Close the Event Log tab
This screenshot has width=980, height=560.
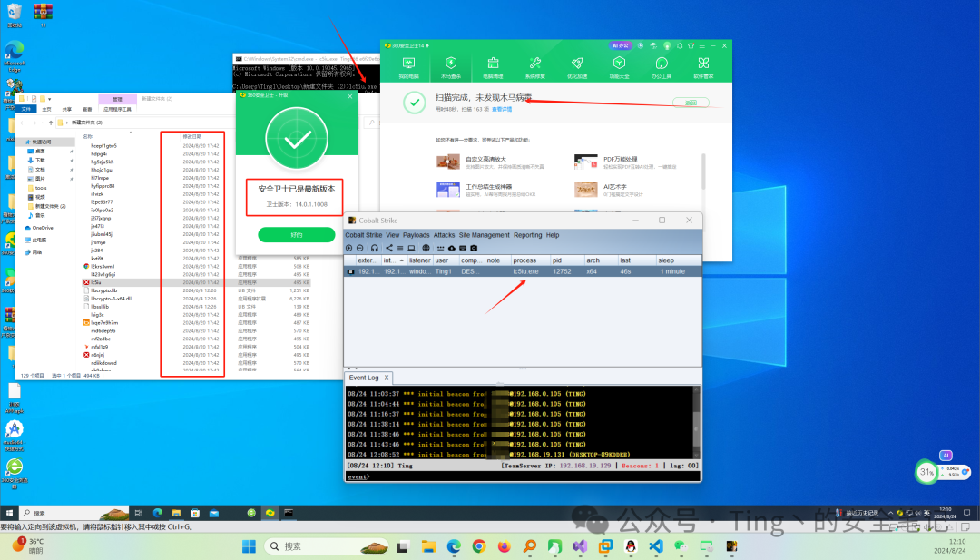coord(387,378)
